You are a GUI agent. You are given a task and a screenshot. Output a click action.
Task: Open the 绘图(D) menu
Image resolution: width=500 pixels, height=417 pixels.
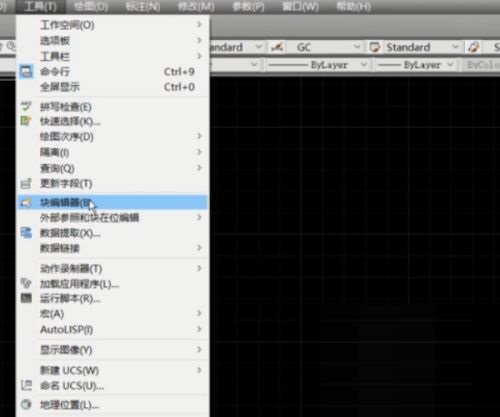pos(91,6)
